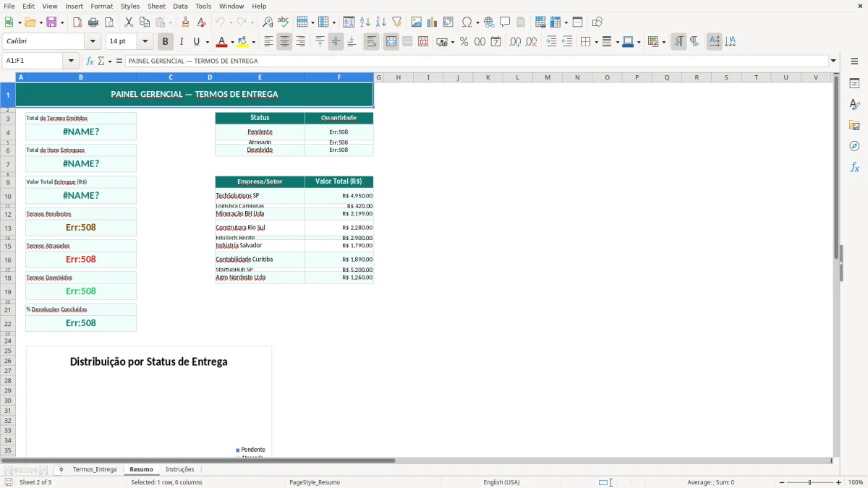Viewport: 868px width, 488px height.
Task: Insert Image icon in toolbar
Action: pyautogui.click(x=417, y=22)
